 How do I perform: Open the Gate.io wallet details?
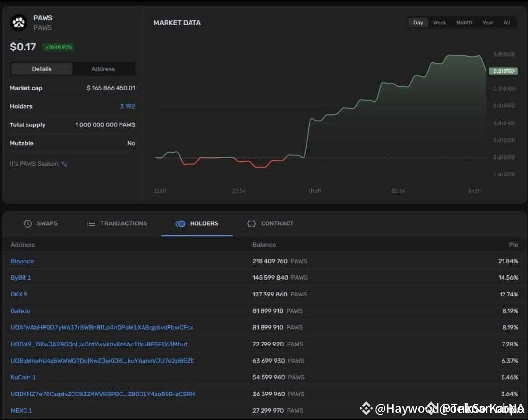[21, 311]
